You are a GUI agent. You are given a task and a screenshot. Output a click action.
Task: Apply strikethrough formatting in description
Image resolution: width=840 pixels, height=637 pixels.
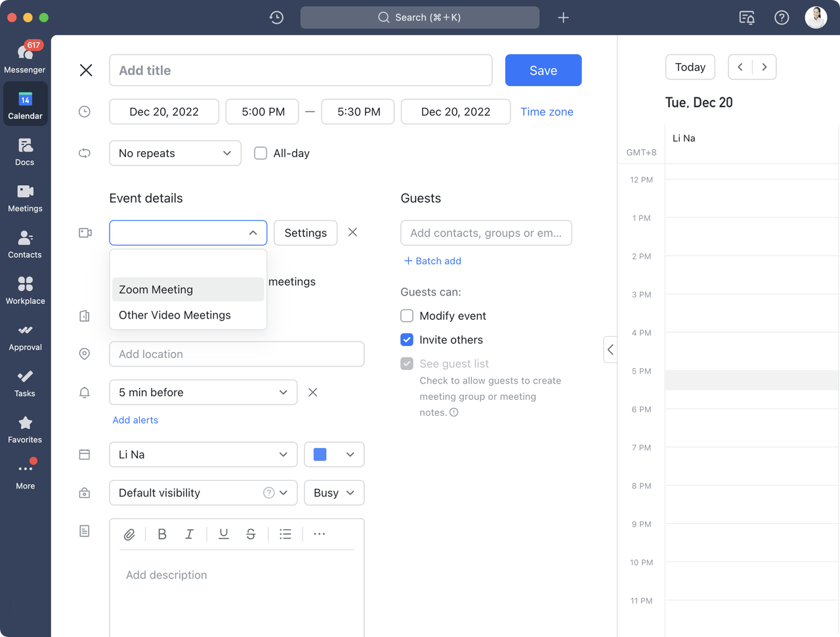[251, 535]
